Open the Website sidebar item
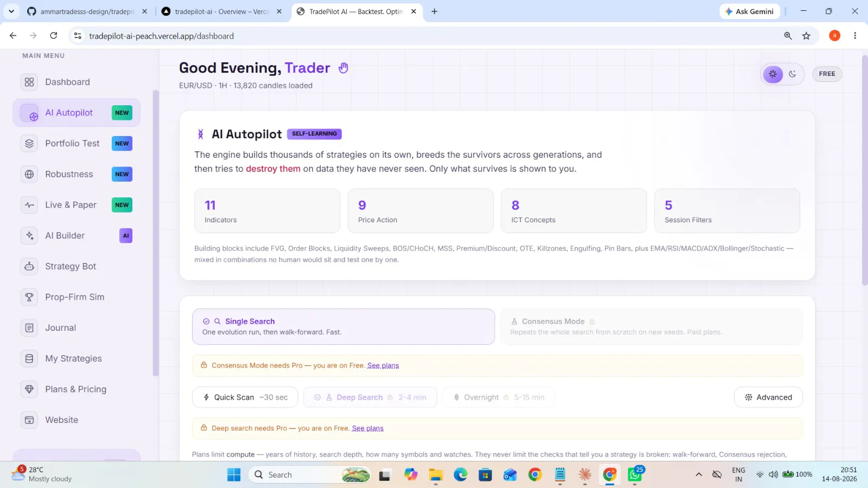This screenshot has height=488, width=868. click(76, 420)
